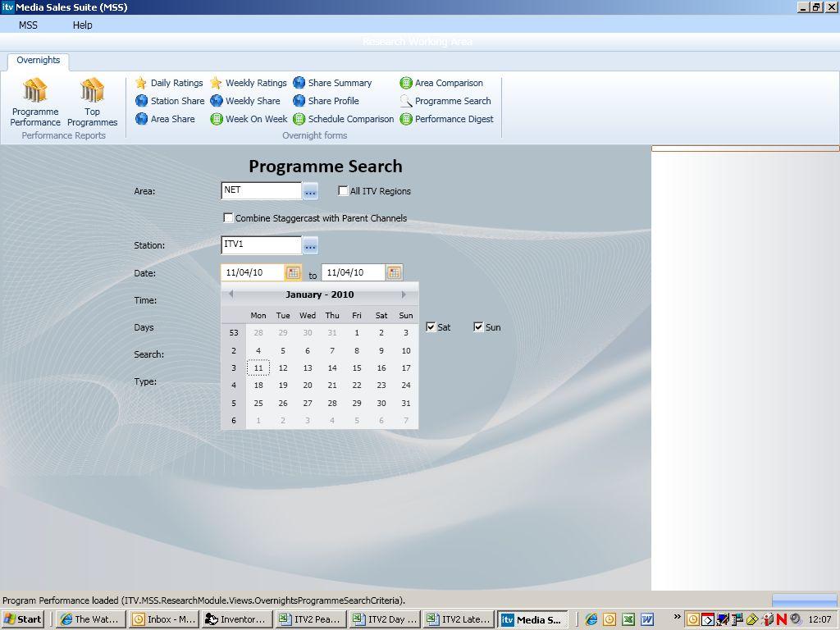
Task: Click the Area input field
Action: click(262, 190)
